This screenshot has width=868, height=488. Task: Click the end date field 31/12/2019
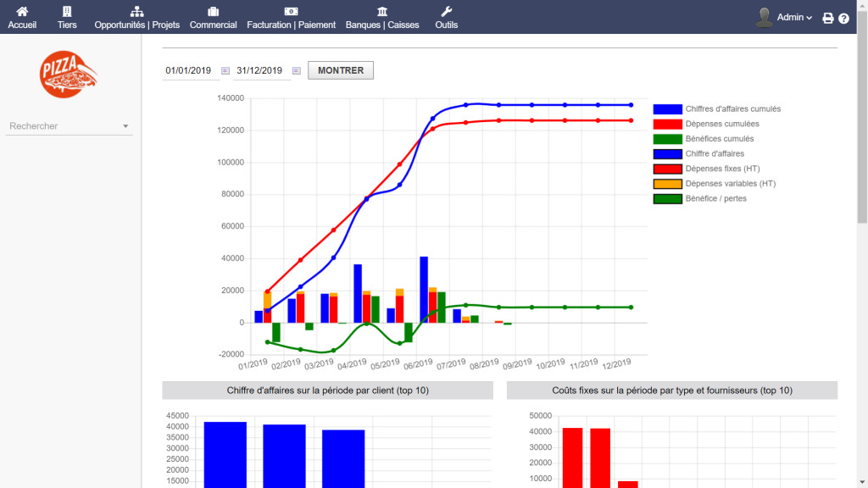click(x=261, y=71)
